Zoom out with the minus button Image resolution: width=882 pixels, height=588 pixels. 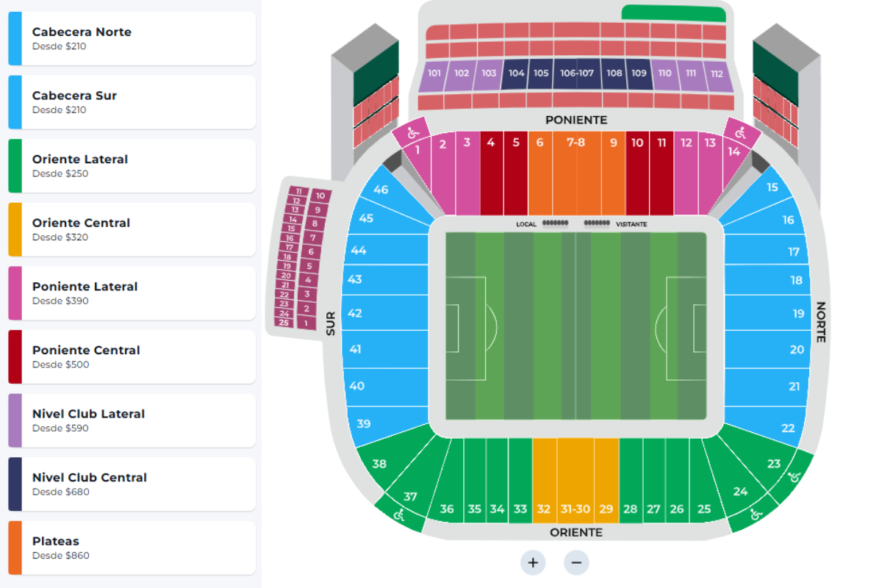coord(576,563)
